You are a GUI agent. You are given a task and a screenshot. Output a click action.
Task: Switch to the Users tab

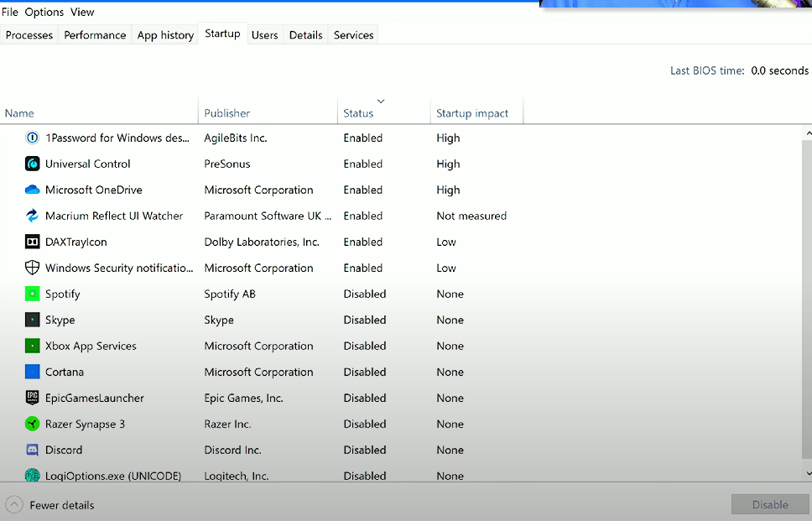(264, 35)
